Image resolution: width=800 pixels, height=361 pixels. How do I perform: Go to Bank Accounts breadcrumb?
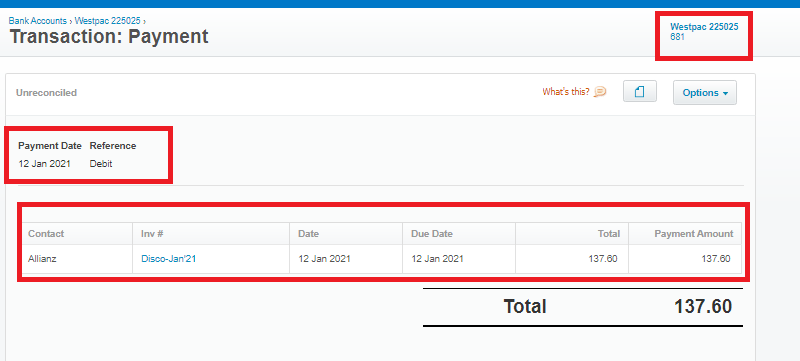click(38, 21)
